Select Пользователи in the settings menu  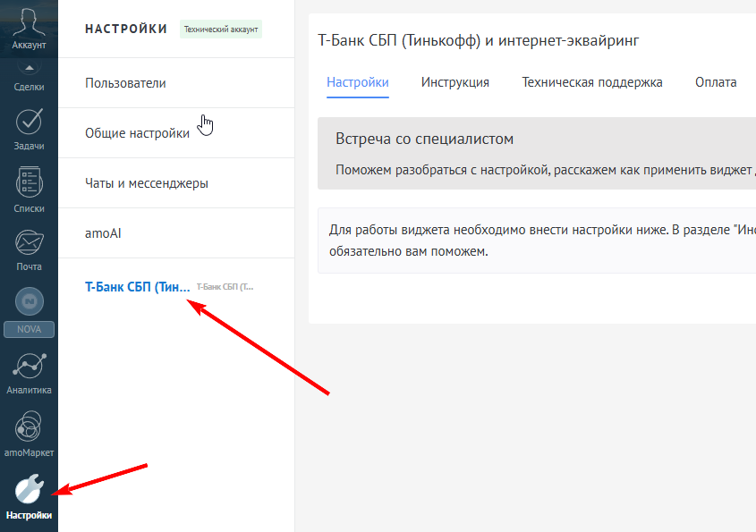pyautogui.click(x=125, y=83)
